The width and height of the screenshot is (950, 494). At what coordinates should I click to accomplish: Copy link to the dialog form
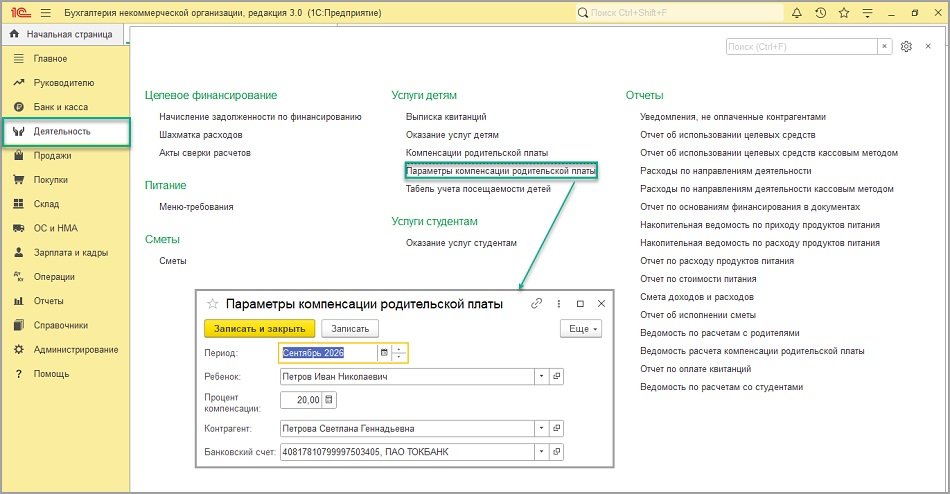coord(536,304)
